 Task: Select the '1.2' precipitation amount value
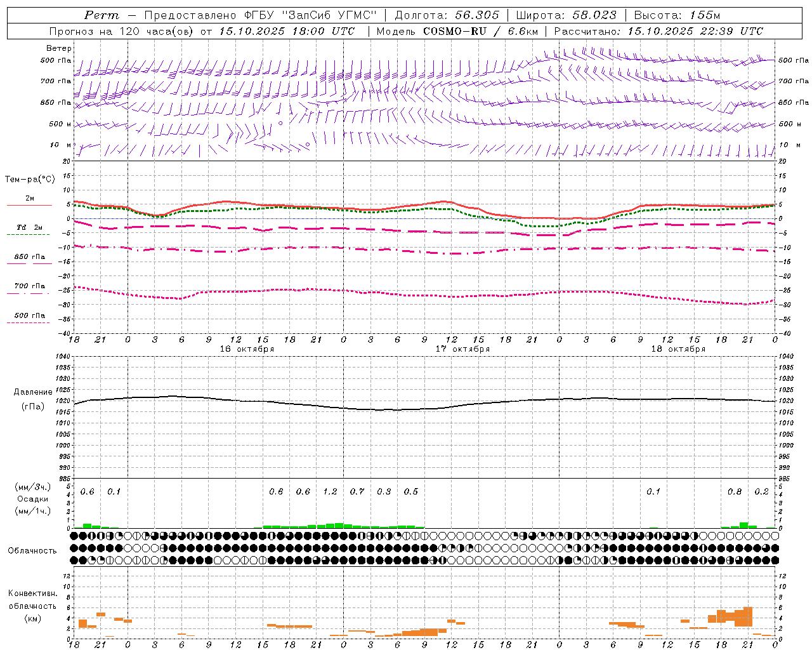click(x=330, y=492)
